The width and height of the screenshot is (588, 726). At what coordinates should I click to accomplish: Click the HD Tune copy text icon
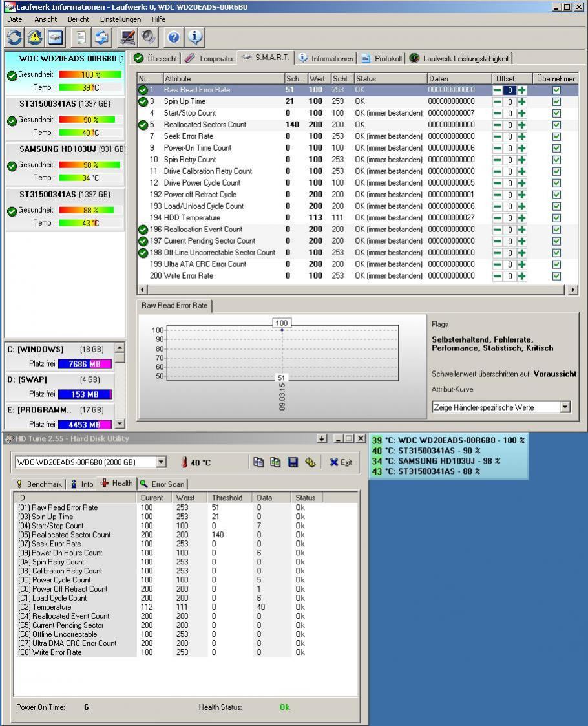click(258, 462)
